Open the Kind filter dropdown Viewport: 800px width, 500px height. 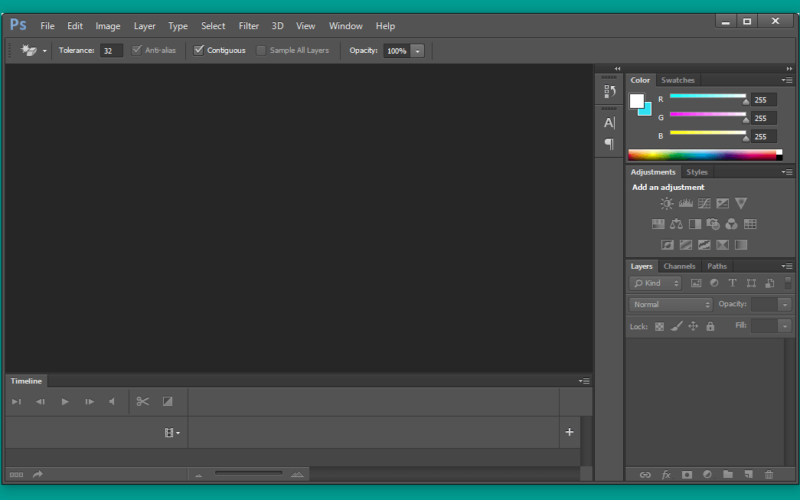(x=655, y=283)
